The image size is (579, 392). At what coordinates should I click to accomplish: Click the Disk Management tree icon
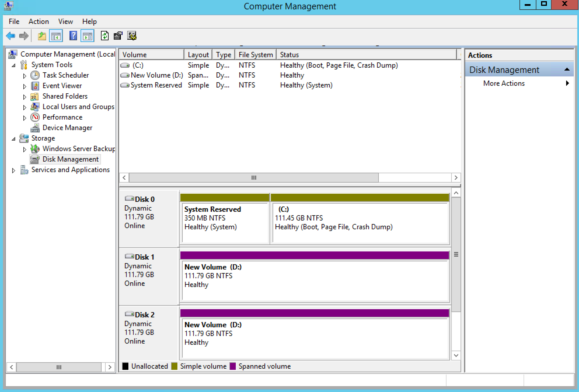click(35, 159)
